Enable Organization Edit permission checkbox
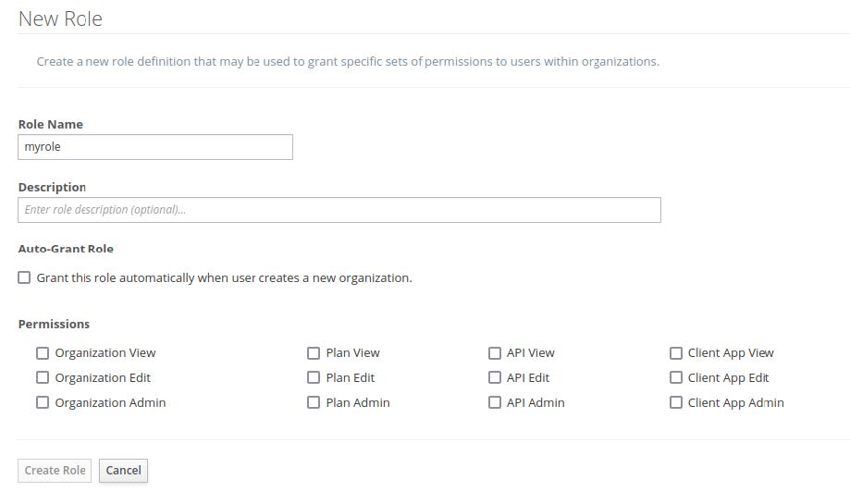 (x=43, y=378)
